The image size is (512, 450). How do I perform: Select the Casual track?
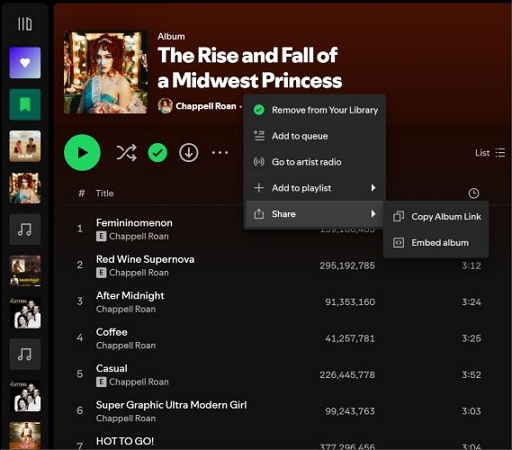(112, 368)
